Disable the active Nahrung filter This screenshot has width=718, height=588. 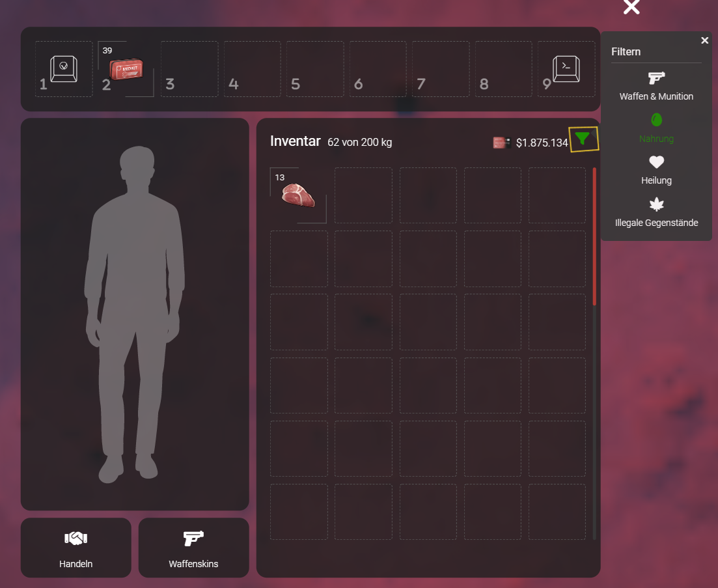coord(656,128)
